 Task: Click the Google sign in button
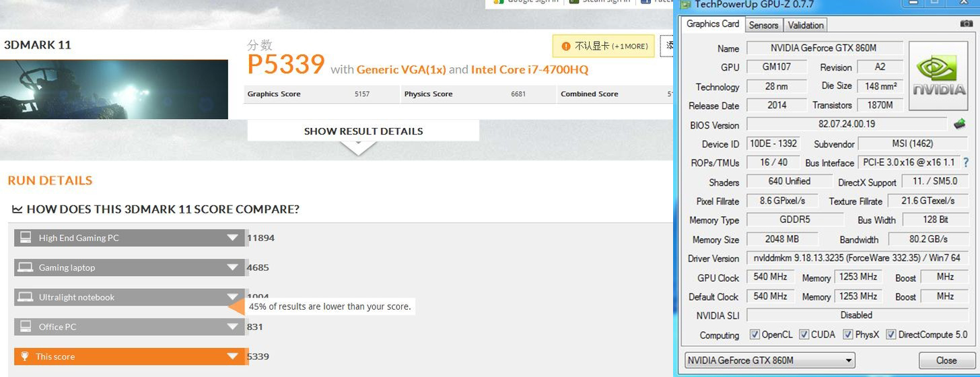526,3
